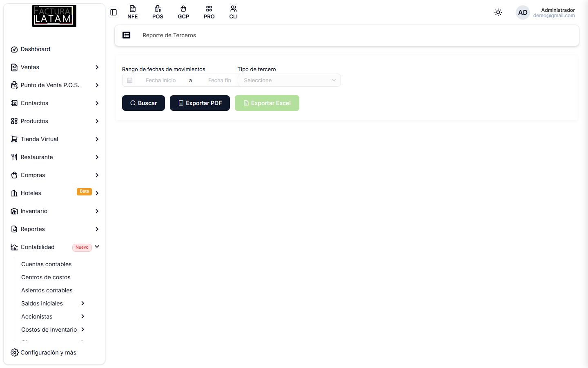The height and width of the screenshot is (368, 588).
Task: Click the Factura Latam logo
Action: (x=54, y=16)
